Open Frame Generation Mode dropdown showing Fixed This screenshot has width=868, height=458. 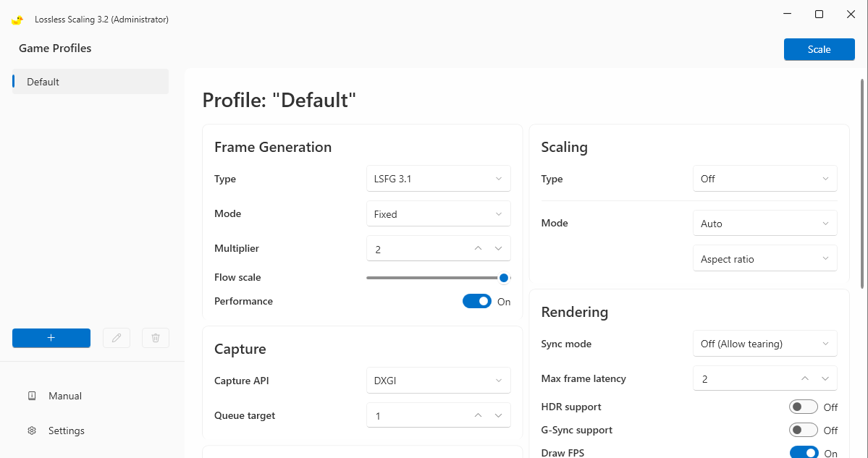[x=439, y=213]
